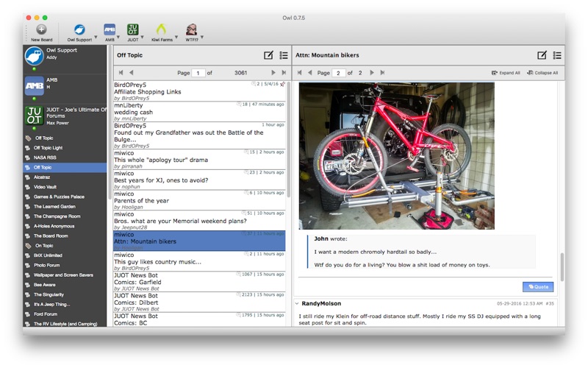Open Comics: Garfield thread
588x368 pixels.
pyautogui.click(x=199, y=282)
